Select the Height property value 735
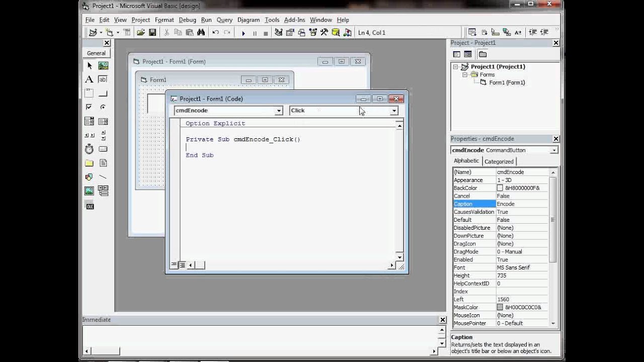The height and width of the screenshot is (362, 644). tap(522, 276)
